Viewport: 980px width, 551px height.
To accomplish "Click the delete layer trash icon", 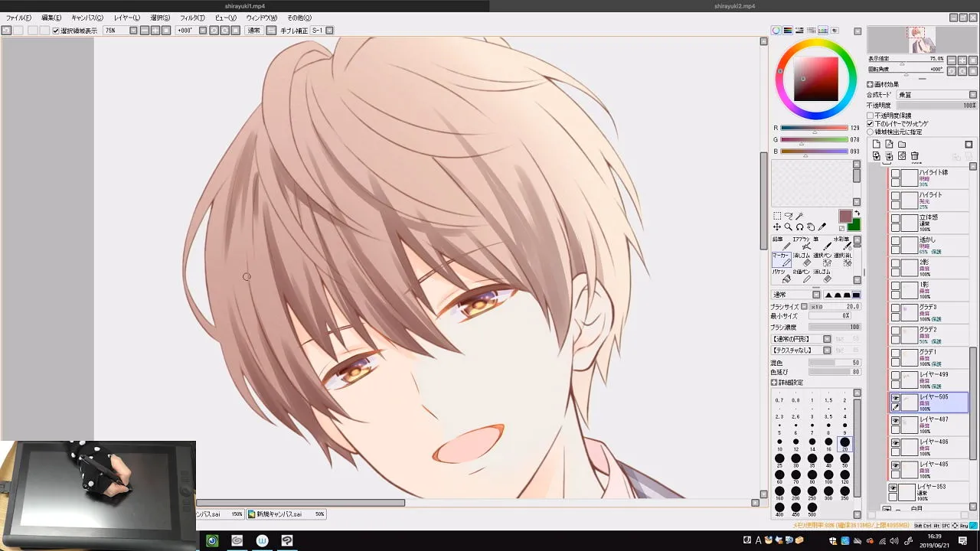I will click(914, 156).
